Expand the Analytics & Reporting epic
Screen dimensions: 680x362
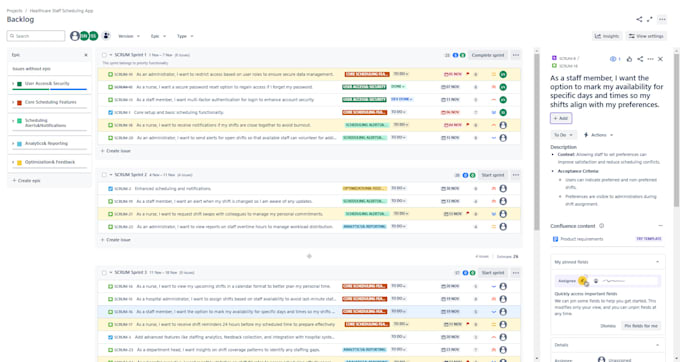(x=13, y=143)
